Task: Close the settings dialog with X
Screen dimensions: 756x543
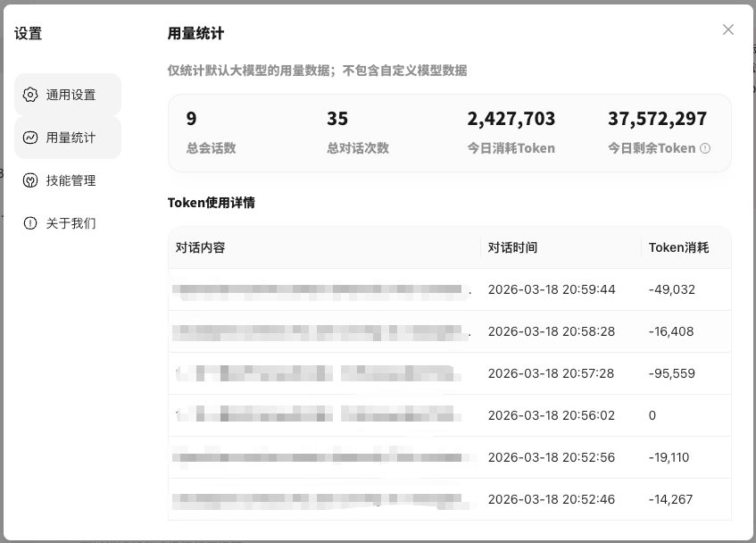Action: [728, 29]
